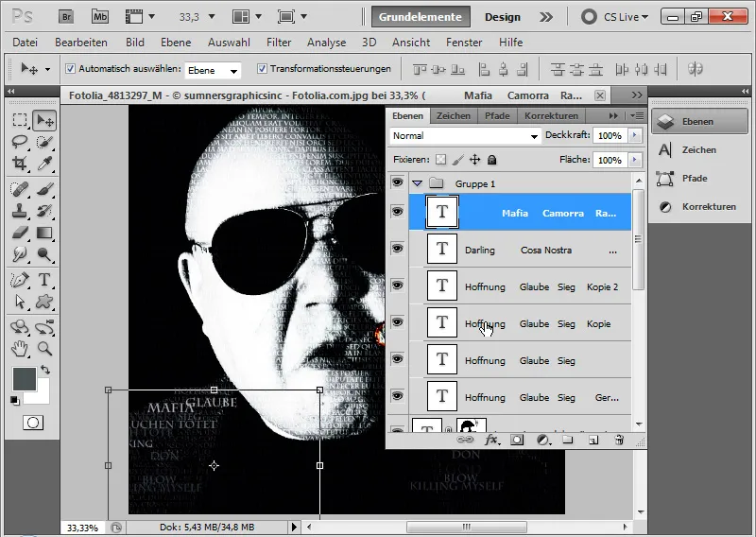Select the Gradient tool
This screenshot has width=756, height=537.
pos(44,233)
